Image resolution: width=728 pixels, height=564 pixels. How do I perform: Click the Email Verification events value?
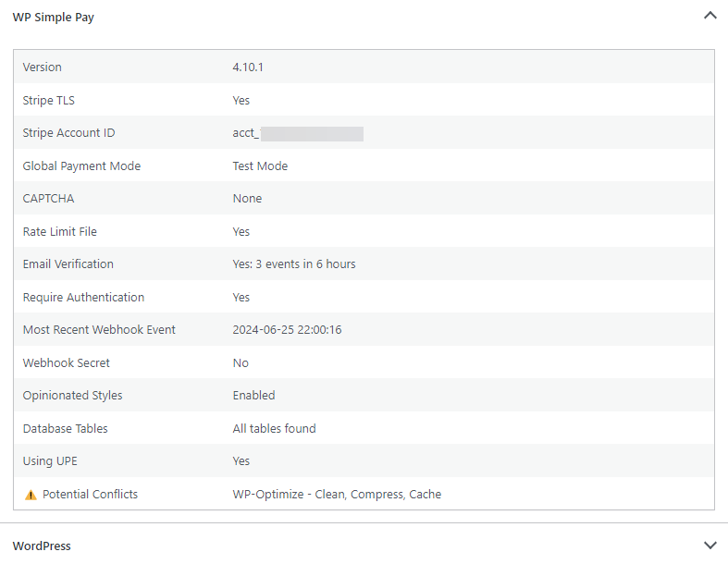coord(294,264)
